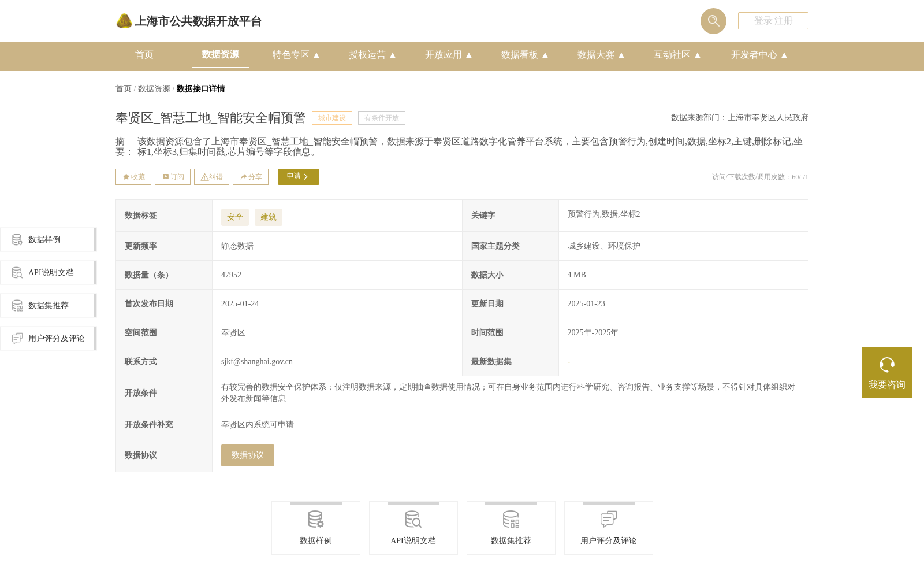Screen dimensions: 924x578
Task: Open bottom API说明文档 card
Action: tap(413, 528)
